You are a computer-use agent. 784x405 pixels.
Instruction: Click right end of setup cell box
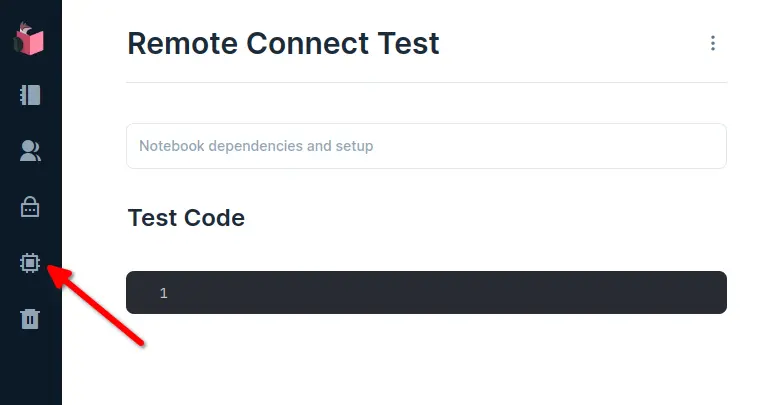pos(712,146)
